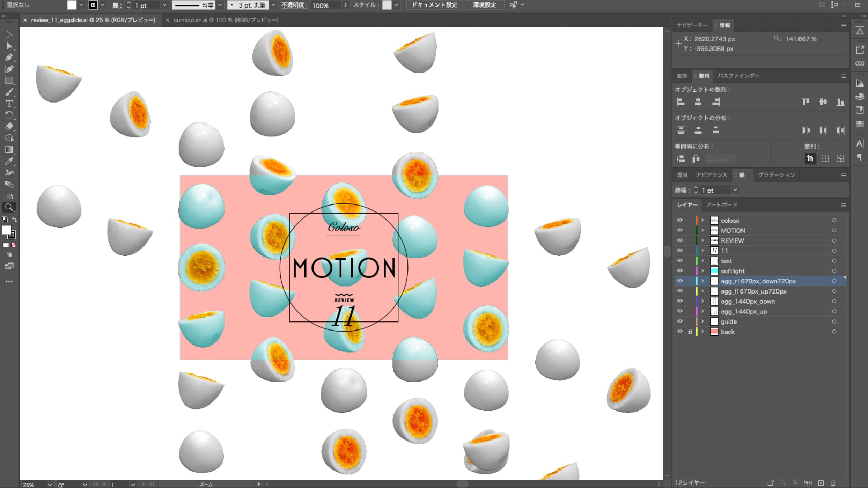Open the Paragraph panel from dock
The image size is (868, 488).
(860, 157)
